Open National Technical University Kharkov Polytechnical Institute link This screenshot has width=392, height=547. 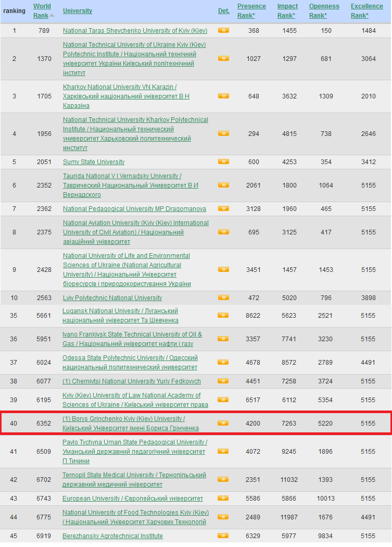point(135,134)
